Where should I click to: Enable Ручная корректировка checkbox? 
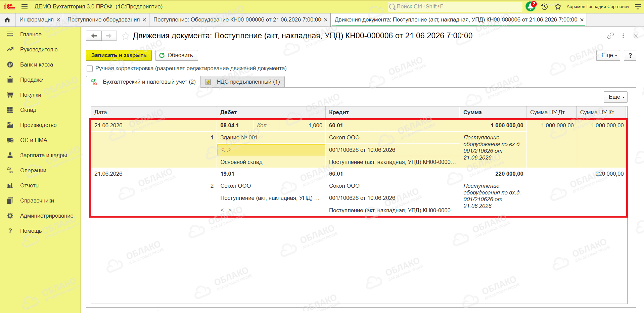click(90, 69)
